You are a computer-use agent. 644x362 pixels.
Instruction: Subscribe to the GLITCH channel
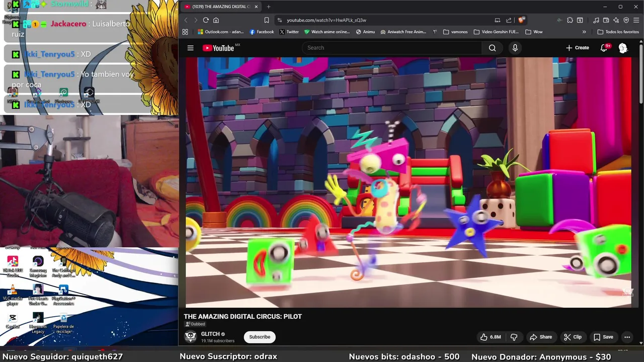tap(260, 337)
